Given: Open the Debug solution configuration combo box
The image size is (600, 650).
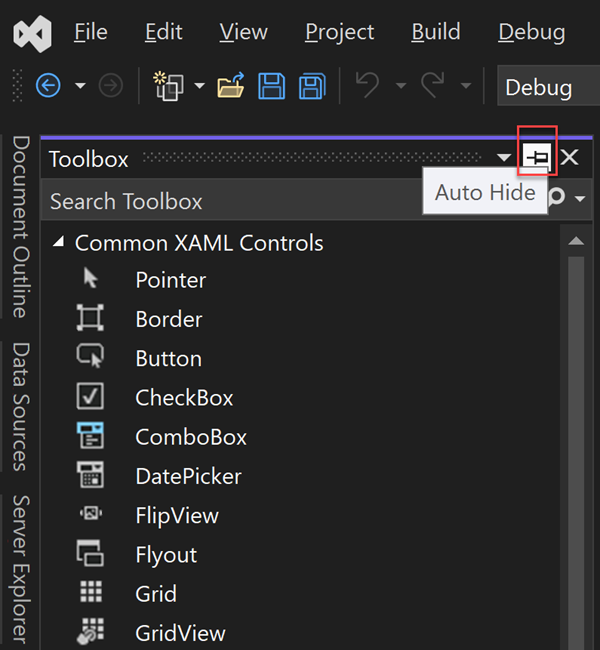Looking at the screenshot, I should coord(548,86).
